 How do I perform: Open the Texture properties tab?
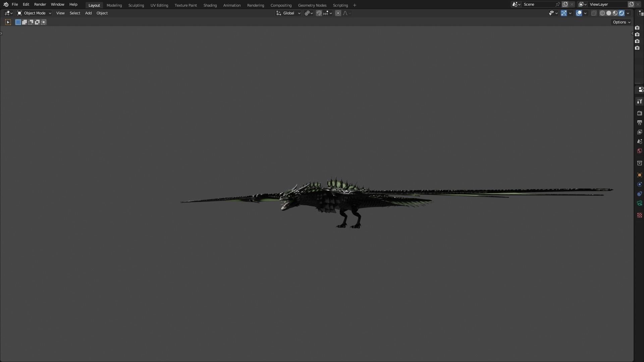pos(639,215)
